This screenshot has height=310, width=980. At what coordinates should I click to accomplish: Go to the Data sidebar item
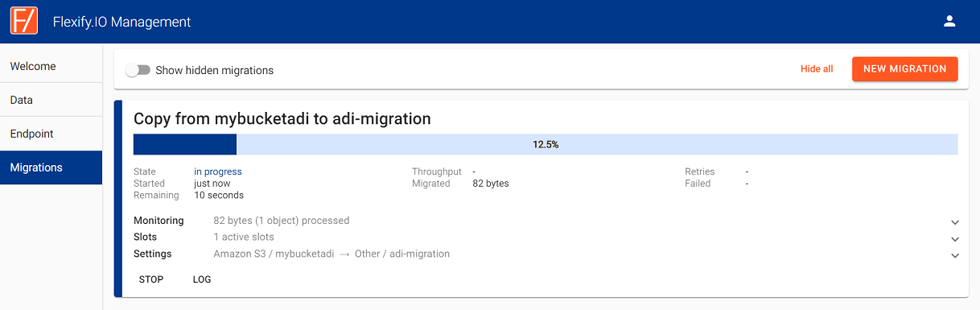point(51,100)
